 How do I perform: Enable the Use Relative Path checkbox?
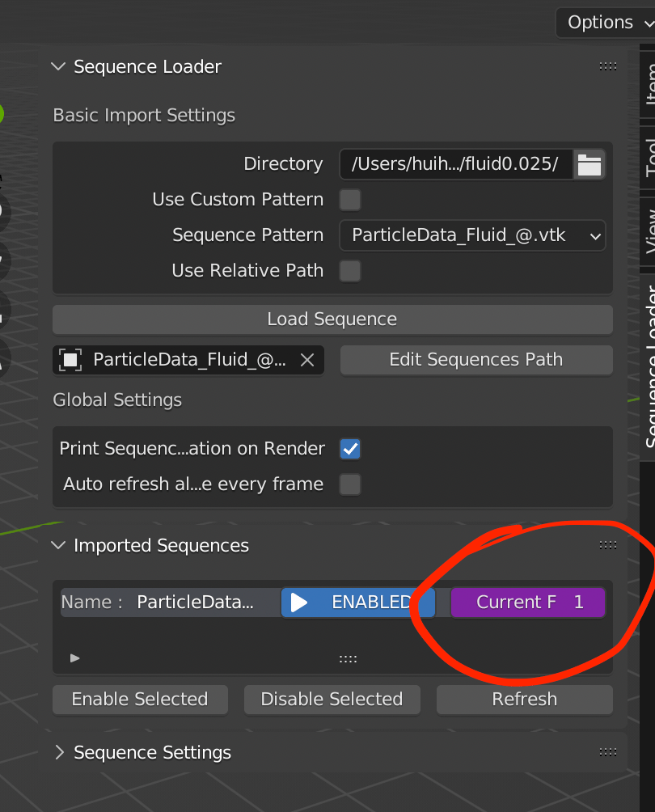click(x=349, y=270)
